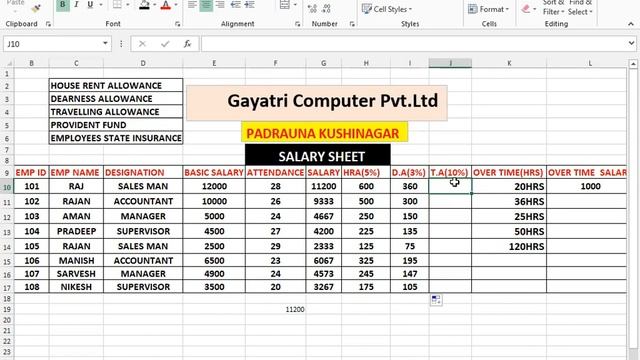Toggle Italic formatting
Screen dimensions: 640x360
click(76, 5)
